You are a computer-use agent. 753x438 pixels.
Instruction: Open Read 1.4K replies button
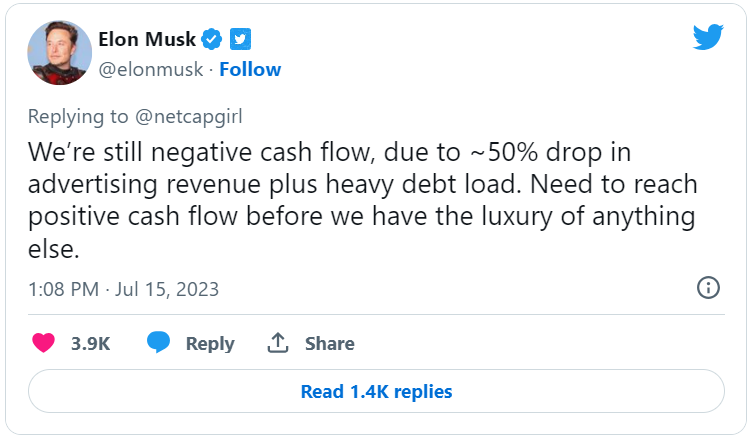(x=376, y=391)
